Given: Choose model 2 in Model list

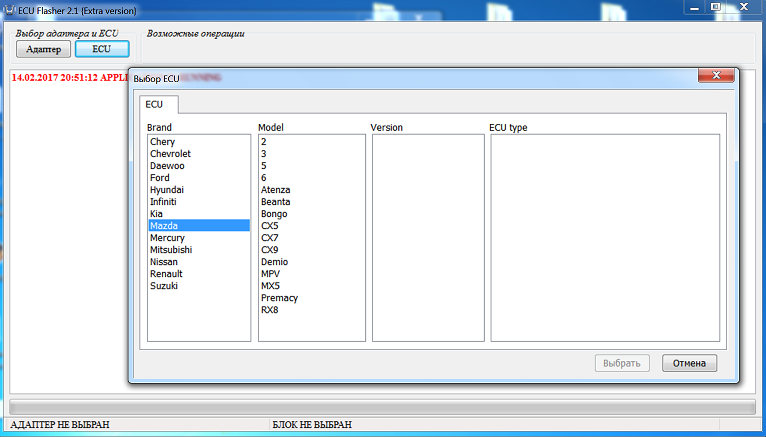Looking at the screenshot, I should coord(312,142).
